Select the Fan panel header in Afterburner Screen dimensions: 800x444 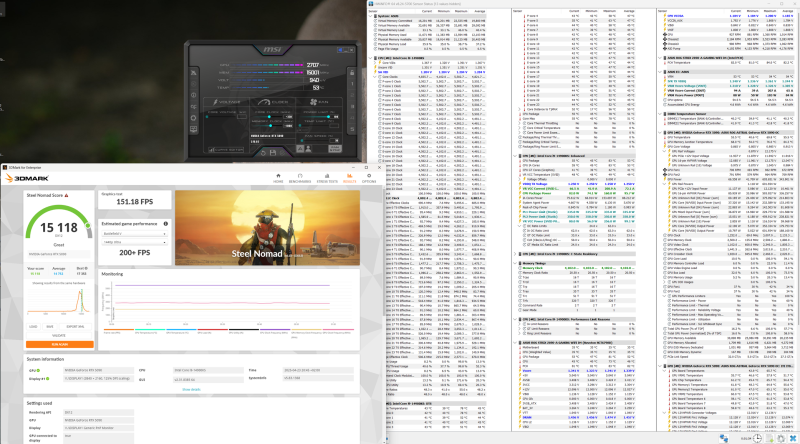coord(319,102)
